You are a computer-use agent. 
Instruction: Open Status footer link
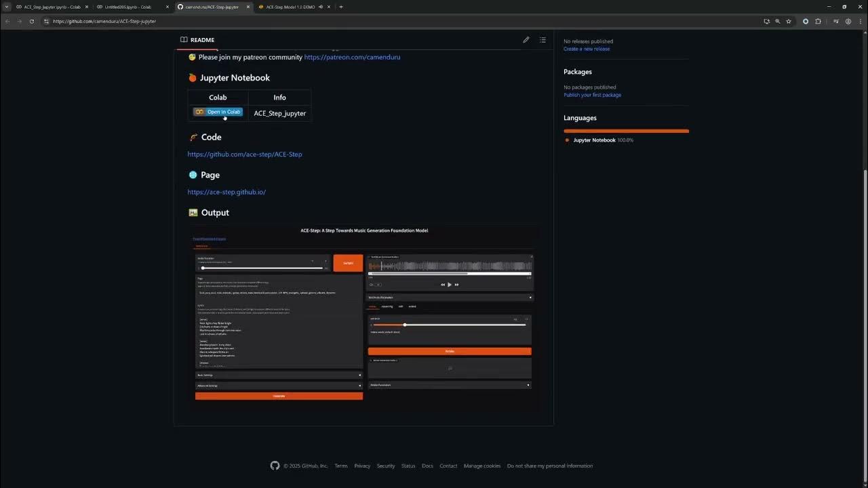(408, 466)
